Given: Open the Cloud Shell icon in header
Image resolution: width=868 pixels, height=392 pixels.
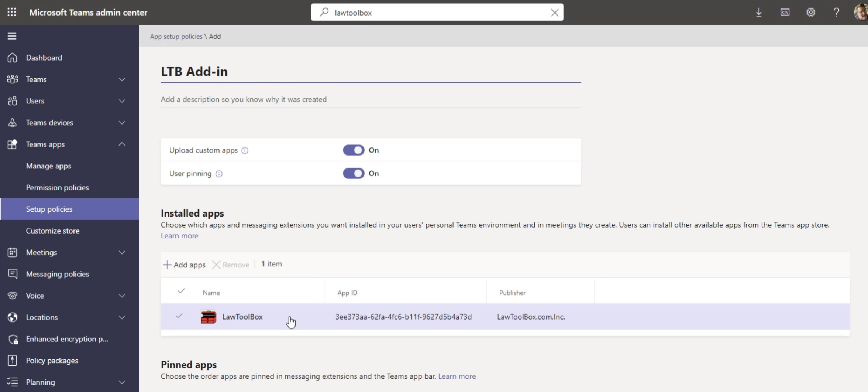Looking at the screenshot, I should click(x=785, y=12).
